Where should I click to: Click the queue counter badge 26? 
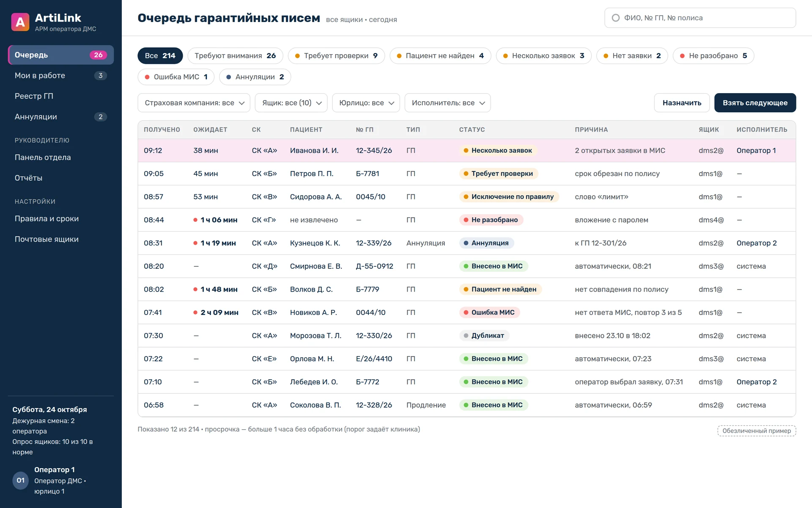pos(98,55)
